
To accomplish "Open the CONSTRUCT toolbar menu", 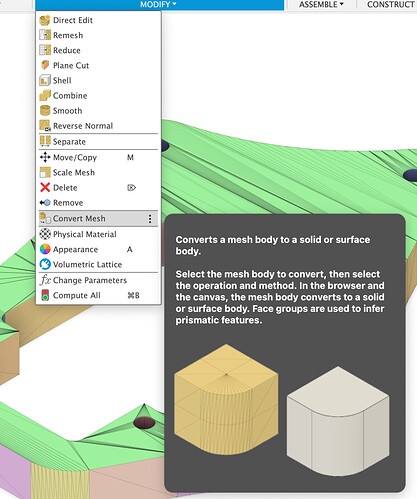I will 390,5.
